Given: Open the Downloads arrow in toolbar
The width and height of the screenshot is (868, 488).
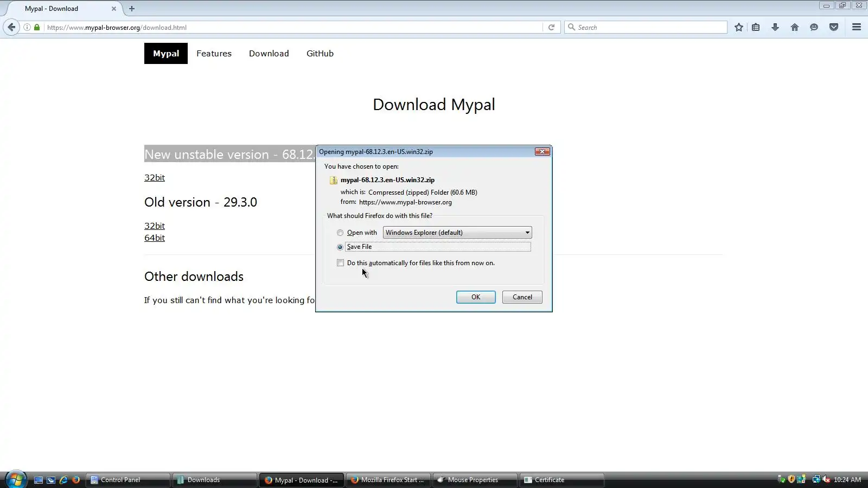Looking at the screenshot, I should pyautogui.click(x=775, y=27).
